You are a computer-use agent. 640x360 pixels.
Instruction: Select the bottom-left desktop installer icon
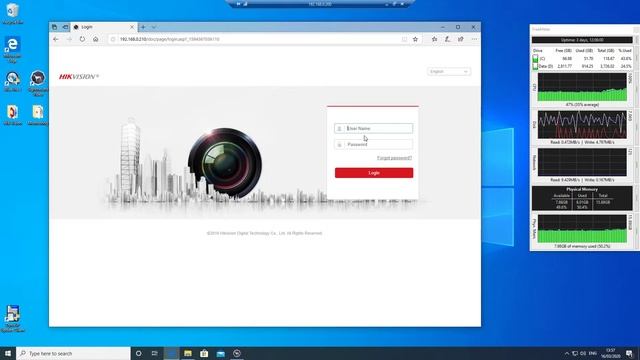[12, 318]
